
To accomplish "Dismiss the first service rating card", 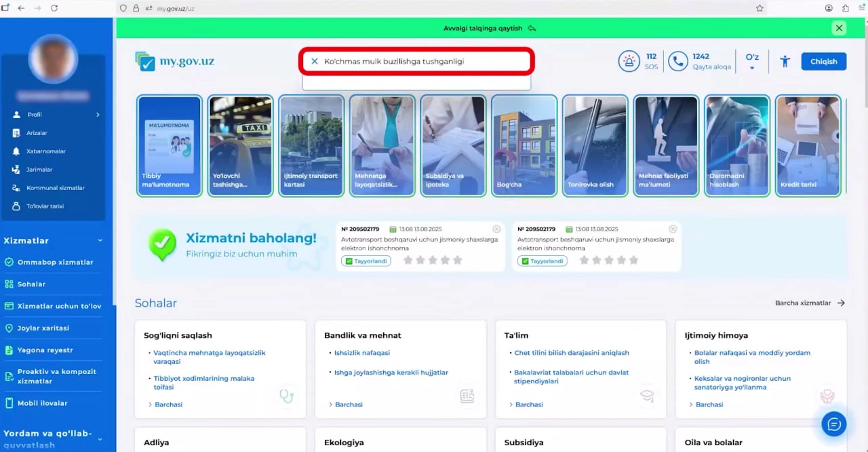I will [x=496, y=229].
